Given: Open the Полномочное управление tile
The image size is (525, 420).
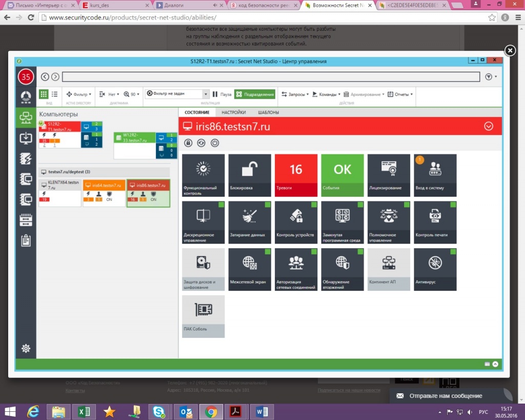Looking at the screenshot, I should click(x=389, y=223).
